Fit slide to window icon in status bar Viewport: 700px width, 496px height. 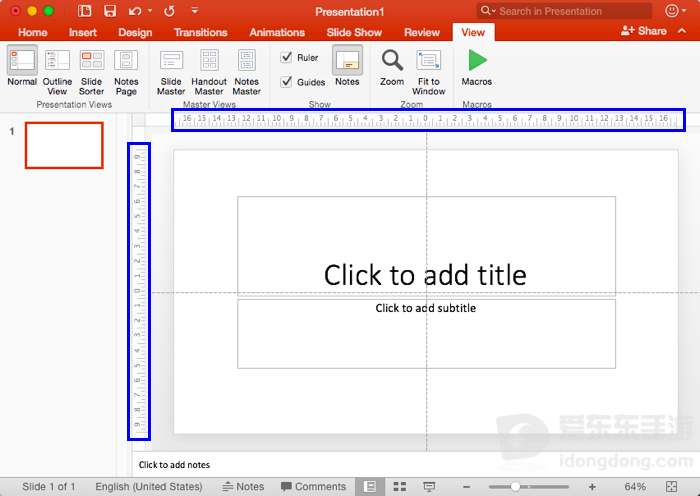(671, 487)
